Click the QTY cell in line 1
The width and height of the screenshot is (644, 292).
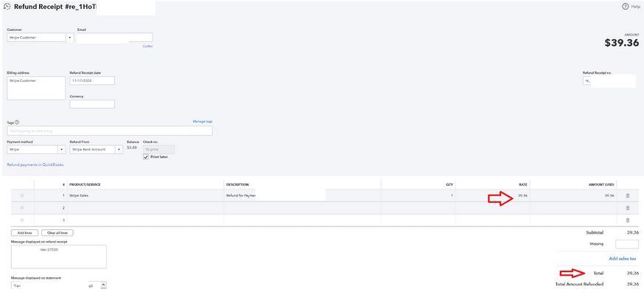click(418, 195)
